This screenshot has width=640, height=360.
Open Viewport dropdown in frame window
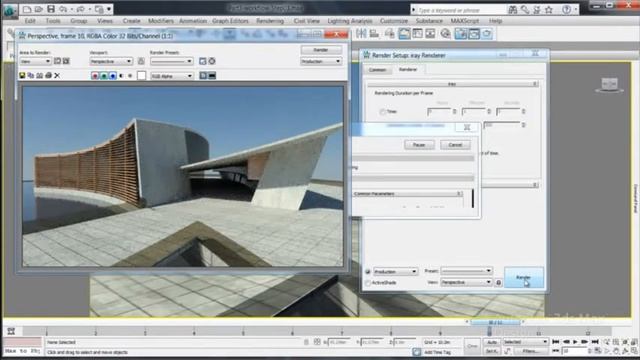(x=111, y=61)
